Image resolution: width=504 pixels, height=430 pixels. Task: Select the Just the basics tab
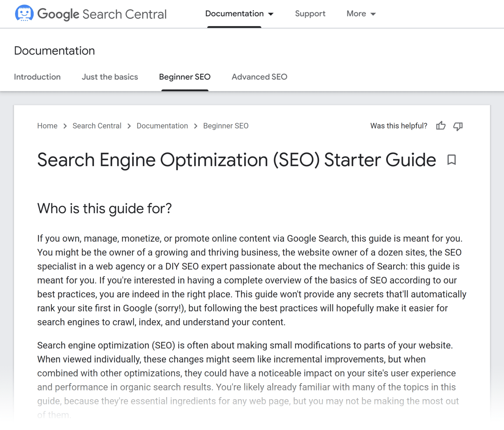tap(110, 77)
